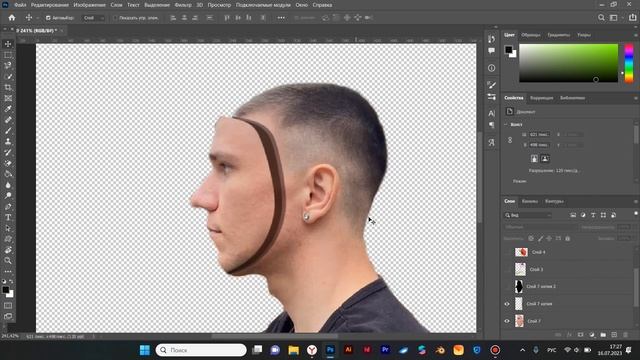Select the Move tool in the toolbox

pos(8,44)
